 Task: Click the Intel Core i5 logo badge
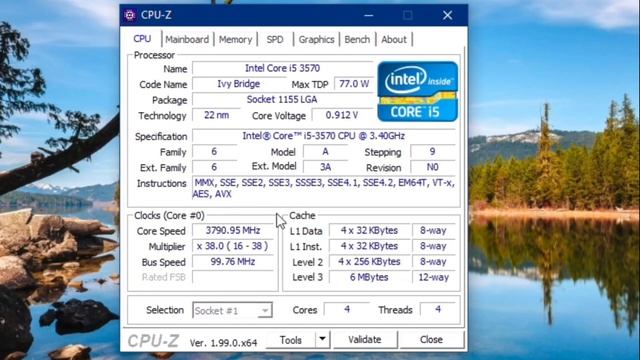(x=417, y=91)
